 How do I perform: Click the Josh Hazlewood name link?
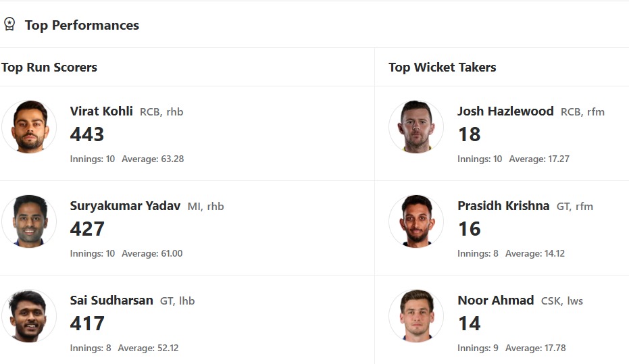tap(505, 111)
